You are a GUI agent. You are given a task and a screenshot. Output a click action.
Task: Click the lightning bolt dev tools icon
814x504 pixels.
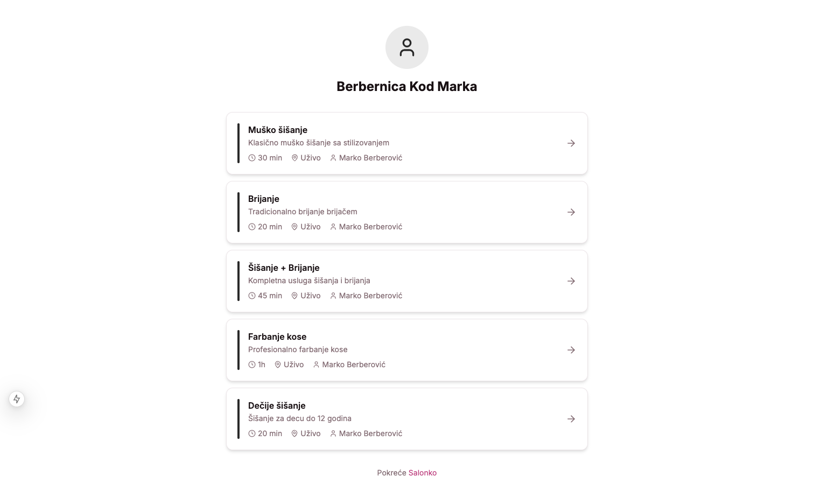[17, 399]
